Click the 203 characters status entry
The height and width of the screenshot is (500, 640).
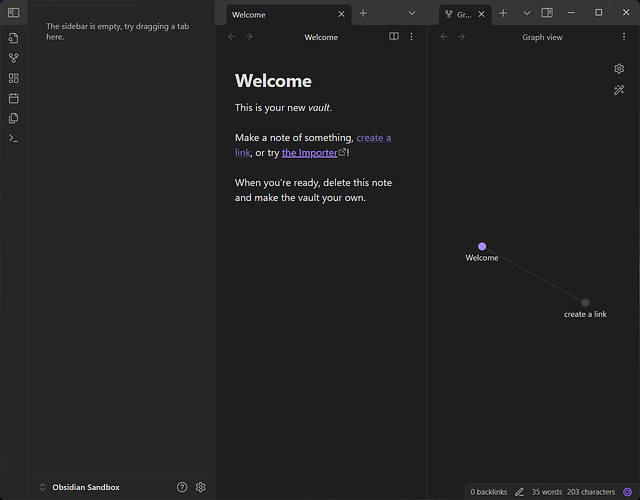click(591, 492)
